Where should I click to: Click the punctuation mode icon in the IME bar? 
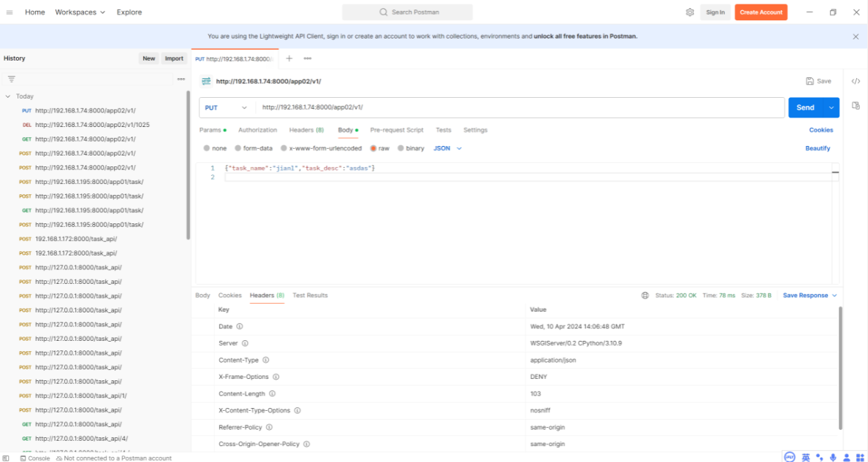point(819,458)
